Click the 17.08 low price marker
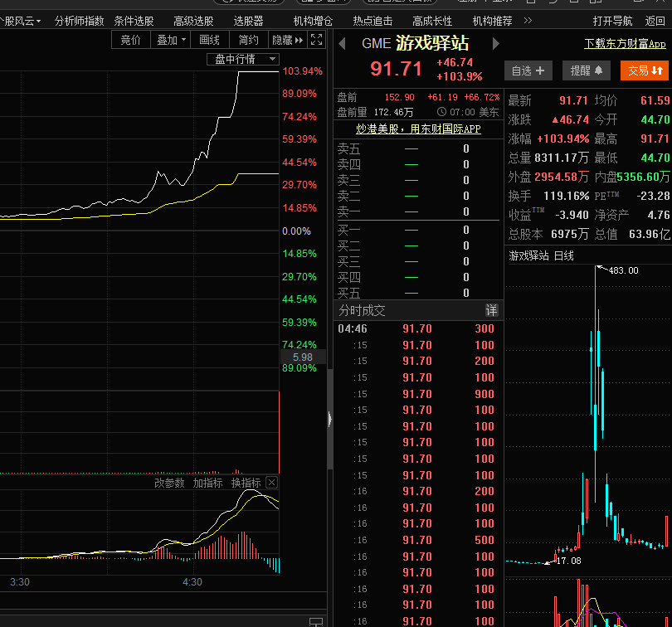This screenshot has height=627, width=672. (568, 561)
